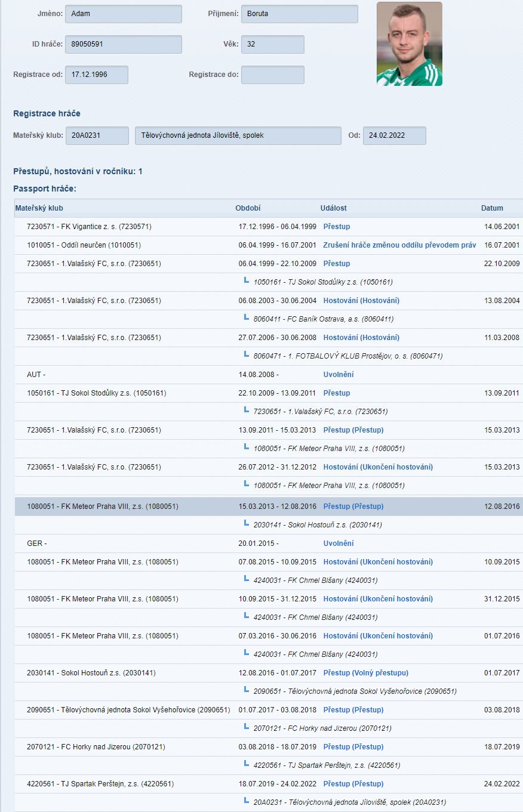Screen dimensions: 523x812
Task: Select row FK Vigantice z. s. (7230571)
Action: point(269,227)
